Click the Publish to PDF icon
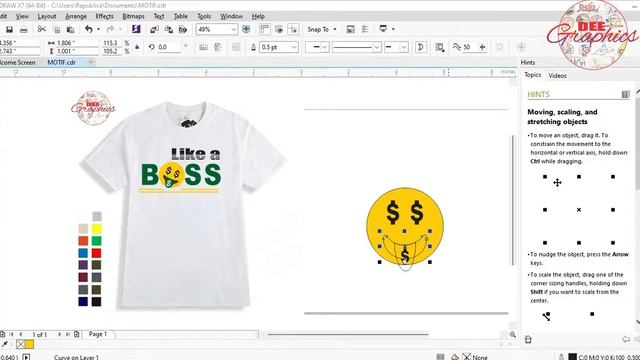The width and height of the screenshot is (640, 360). pyautogui.click(x=183, y=29)
